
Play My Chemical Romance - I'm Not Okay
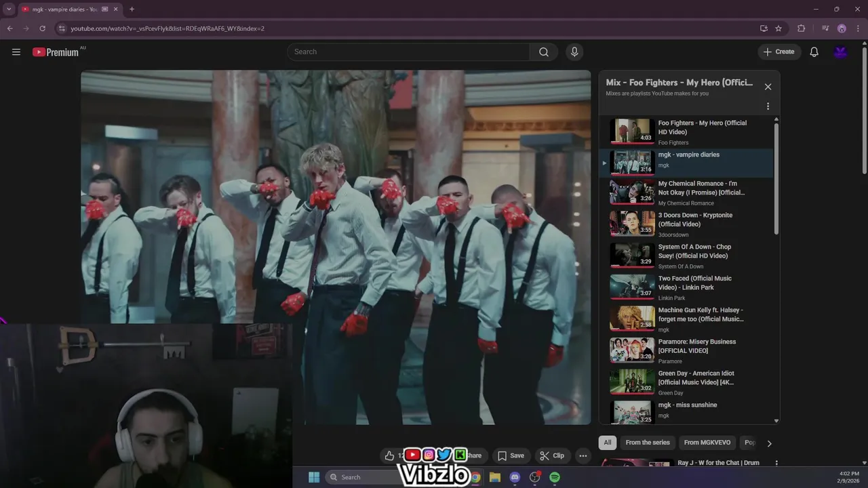686,193
